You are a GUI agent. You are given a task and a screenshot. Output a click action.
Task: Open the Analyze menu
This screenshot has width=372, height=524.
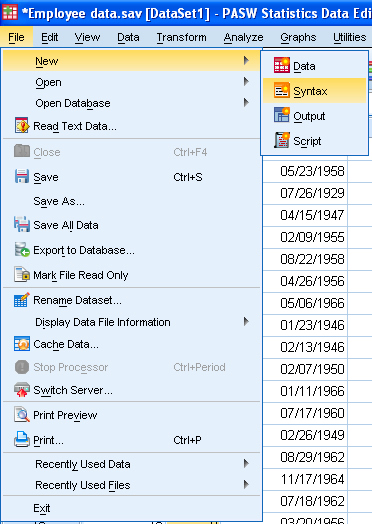[x=243, y=37]
